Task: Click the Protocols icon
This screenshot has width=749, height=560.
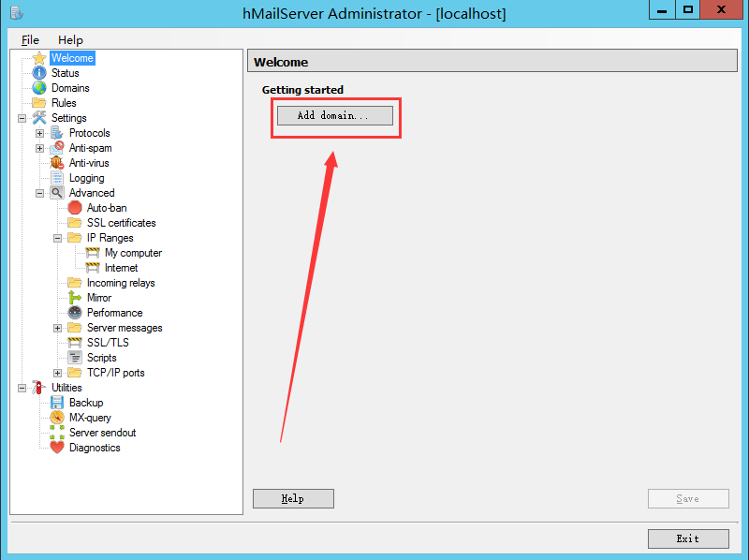Action: [x=57, y=133]
